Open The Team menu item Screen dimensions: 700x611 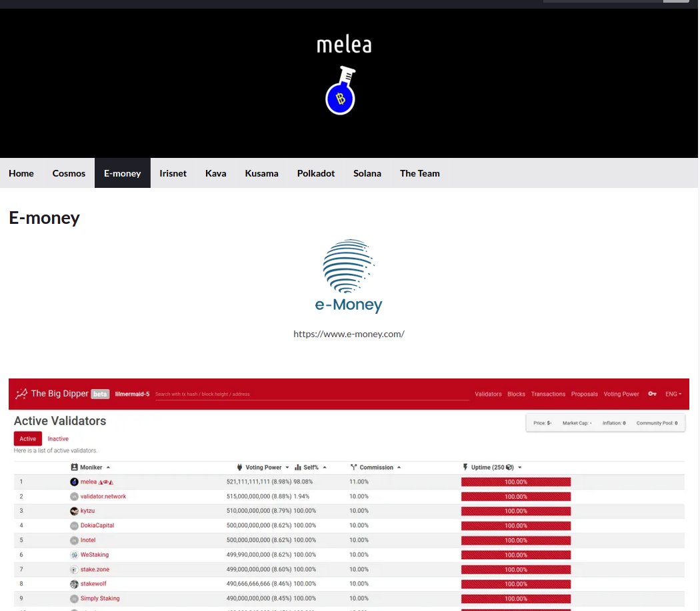pos(419,173)
